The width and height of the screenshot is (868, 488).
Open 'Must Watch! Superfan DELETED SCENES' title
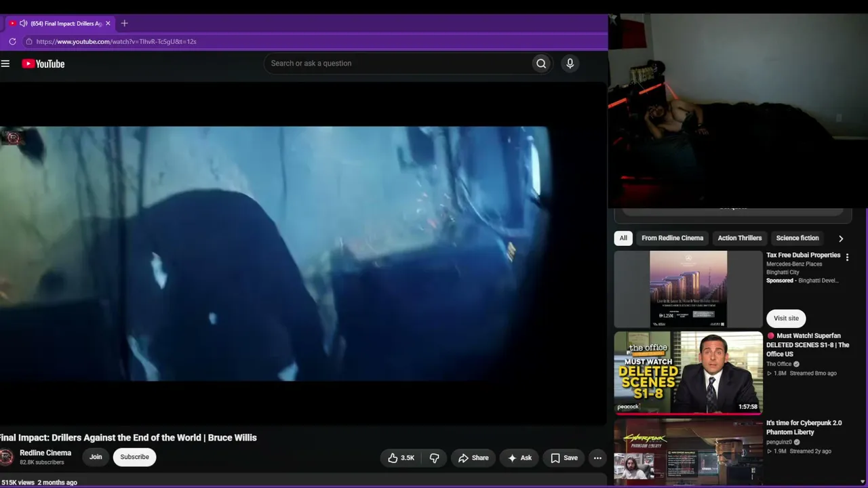tap(808, 345)
